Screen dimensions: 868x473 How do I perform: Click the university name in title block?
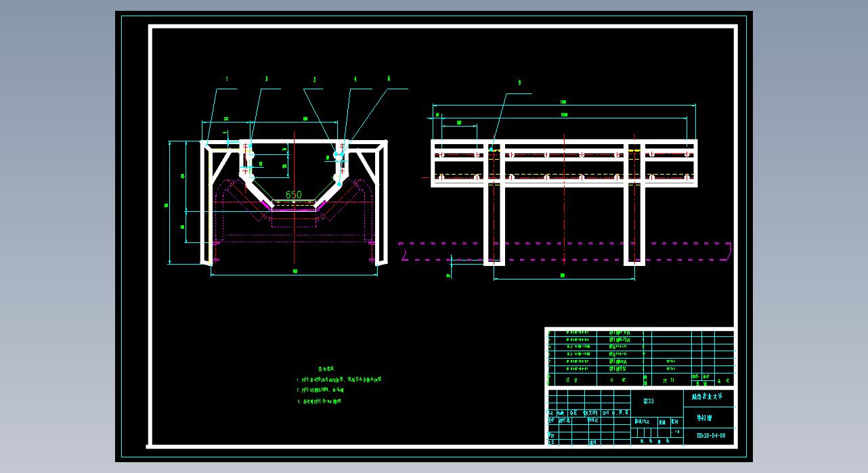(707, 397)
